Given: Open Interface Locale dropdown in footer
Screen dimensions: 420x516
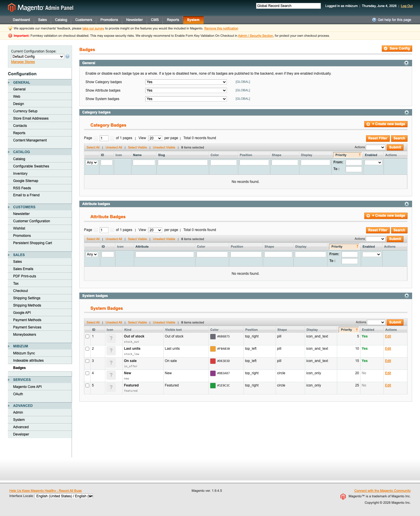Looking at the screenshot, I should coord(64,496).
